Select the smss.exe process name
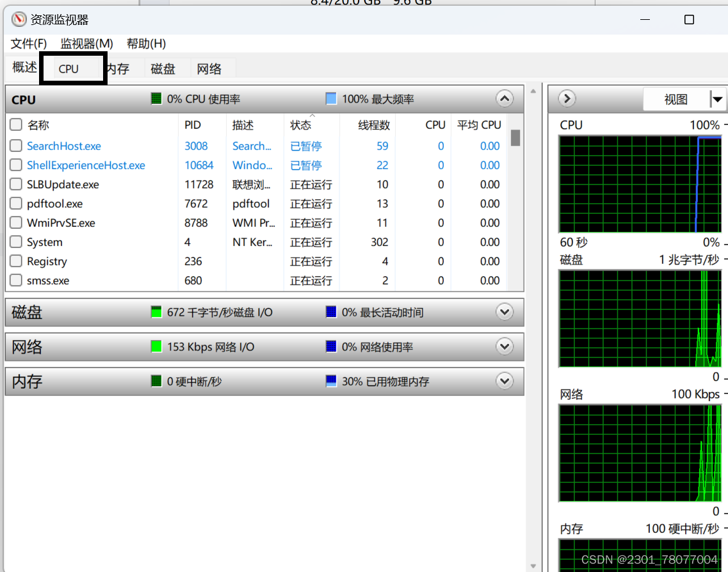728x572 pixels. [48, 281]
